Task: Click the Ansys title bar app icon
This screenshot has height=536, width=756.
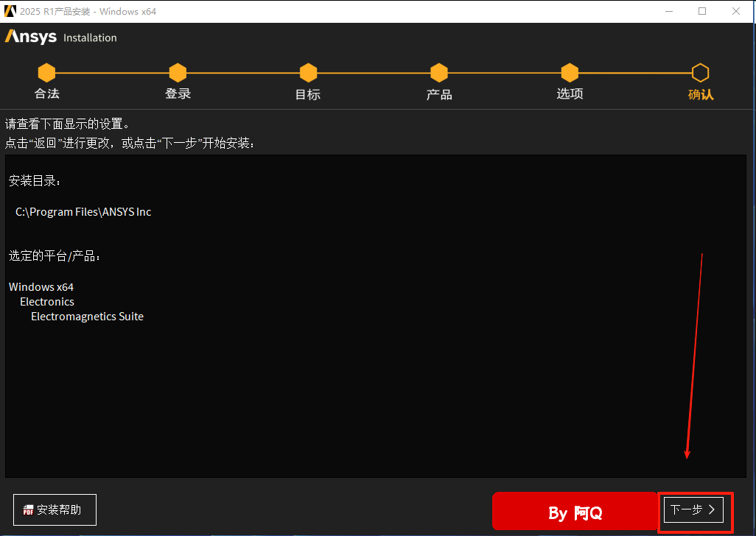Action: point(10,10)
